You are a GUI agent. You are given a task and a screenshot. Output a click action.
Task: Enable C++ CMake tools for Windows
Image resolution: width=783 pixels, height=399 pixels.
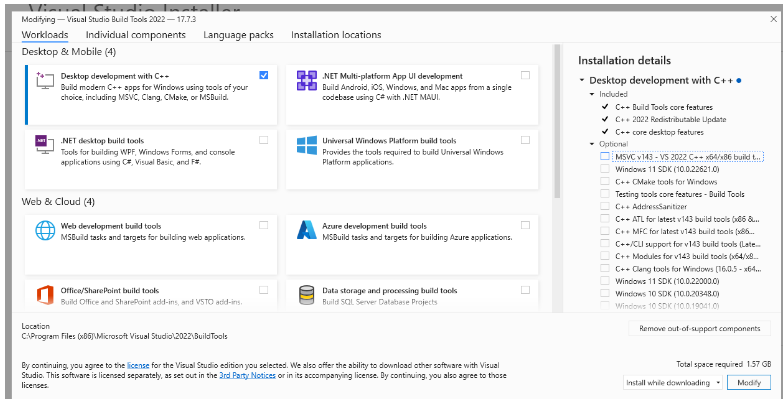[605, 181]
